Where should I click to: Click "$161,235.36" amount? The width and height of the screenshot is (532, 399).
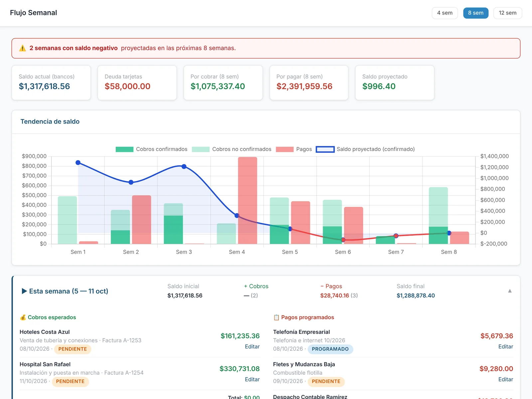tap(240, 336)
